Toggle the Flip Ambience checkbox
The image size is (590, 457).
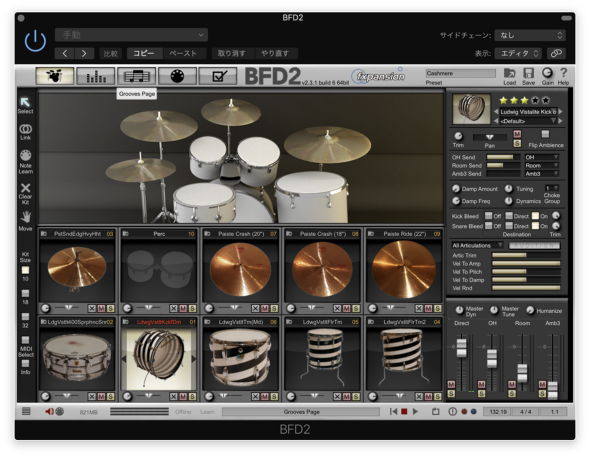pos(545,134)
